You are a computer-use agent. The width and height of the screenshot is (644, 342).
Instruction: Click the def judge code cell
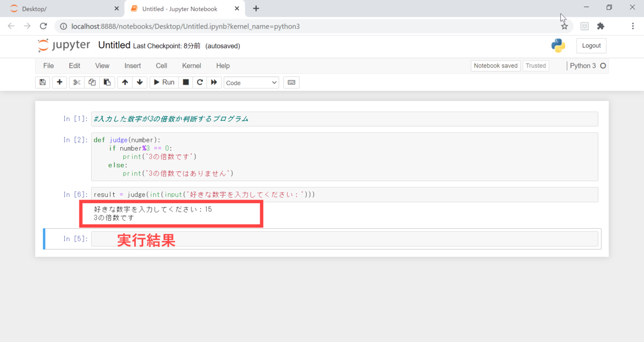[x=345, y=157]
